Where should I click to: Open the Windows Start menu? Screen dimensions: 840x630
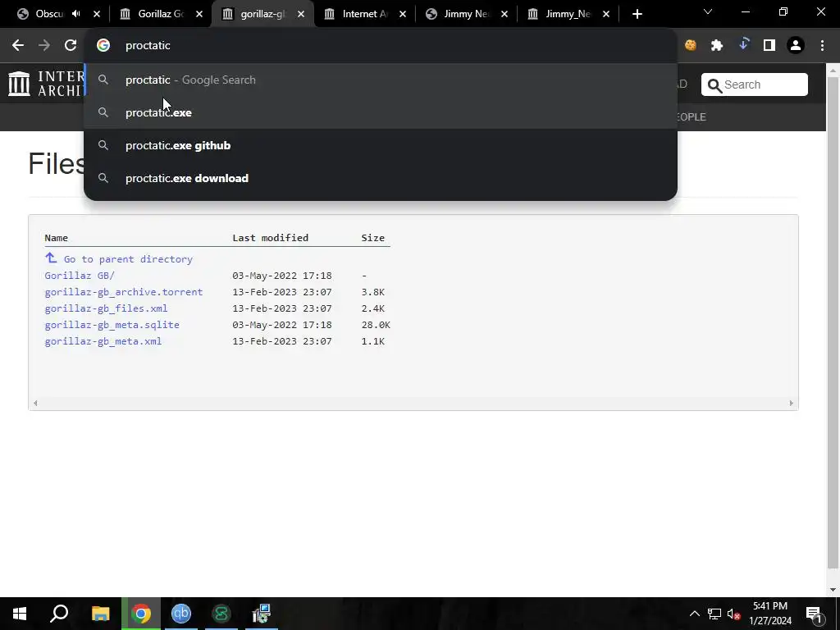tap(20, 614)
